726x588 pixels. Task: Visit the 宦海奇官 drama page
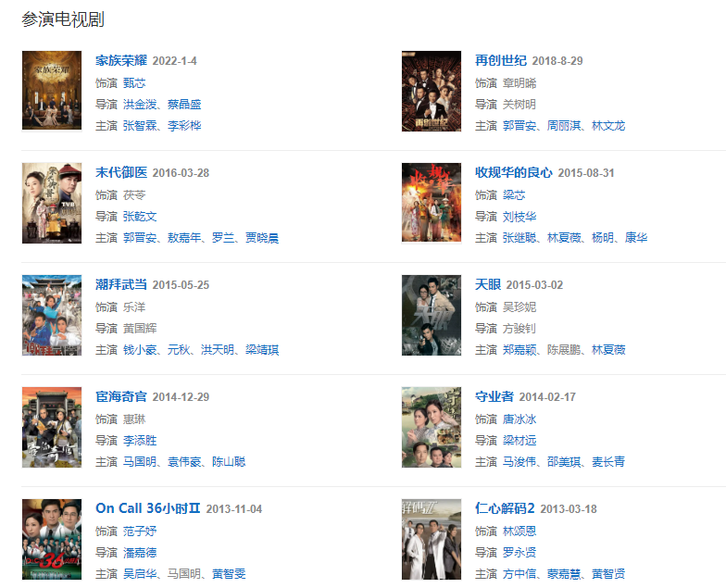click(120, 396)
